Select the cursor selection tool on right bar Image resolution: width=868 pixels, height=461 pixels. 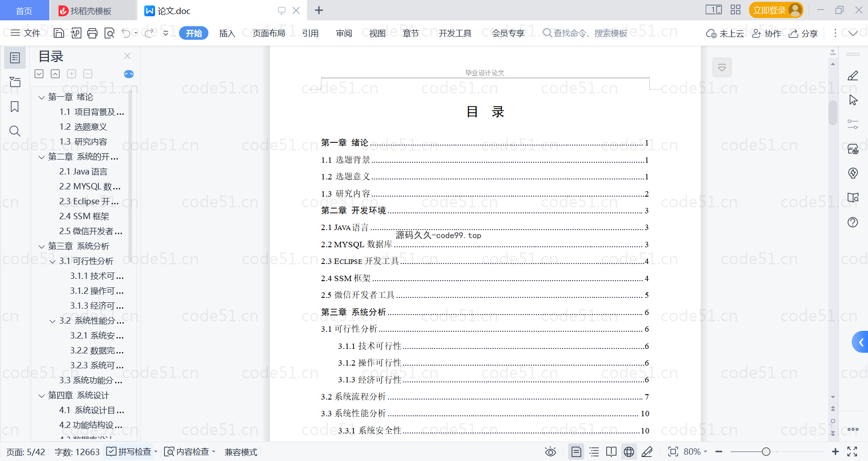point(853,100)
